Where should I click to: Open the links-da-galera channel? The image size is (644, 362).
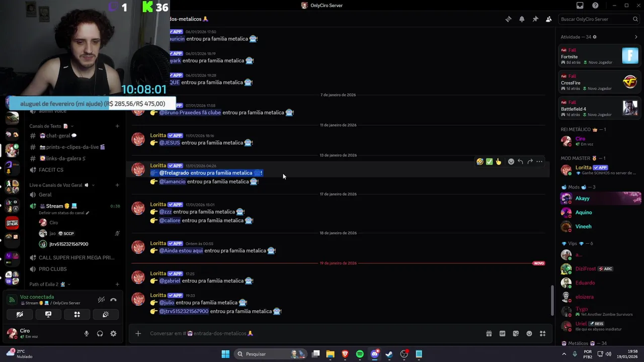click(x=74, y=158)
